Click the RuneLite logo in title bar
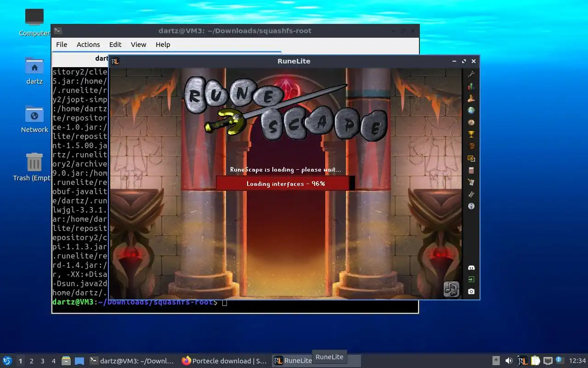 point(115,61)
